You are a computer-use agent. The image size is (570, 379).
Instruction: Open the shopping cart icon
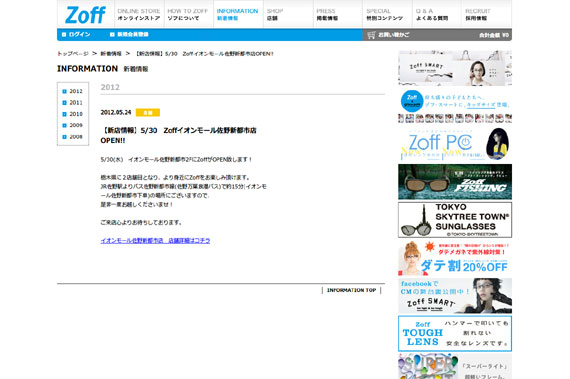pyautogui.click(x=371, y=35)
